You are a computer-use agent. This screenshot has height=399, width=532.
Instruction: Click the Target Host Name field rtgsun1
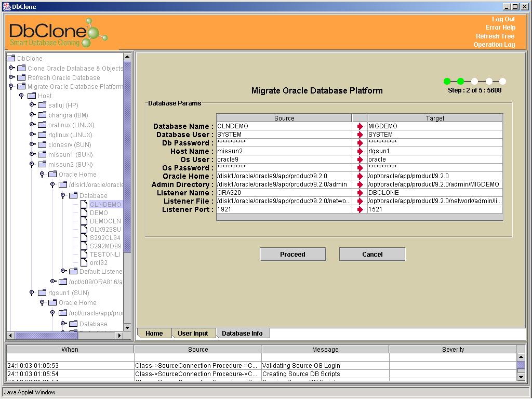tap(435, 151)
